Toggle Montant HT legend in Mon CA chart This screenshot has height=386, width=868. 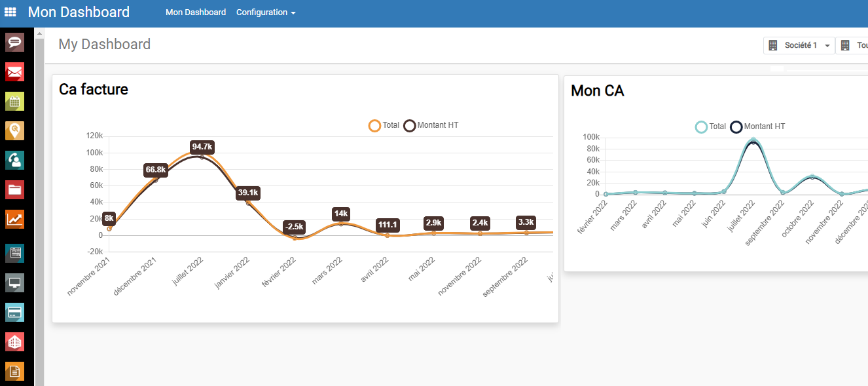(x=758, y=126)
